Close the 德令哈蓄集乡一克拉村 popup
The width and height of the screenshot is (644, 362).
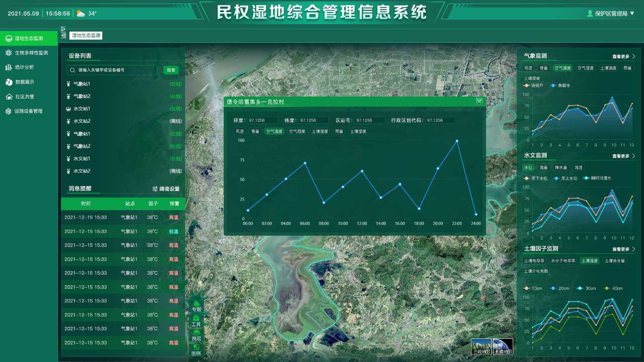coord(479,102)
